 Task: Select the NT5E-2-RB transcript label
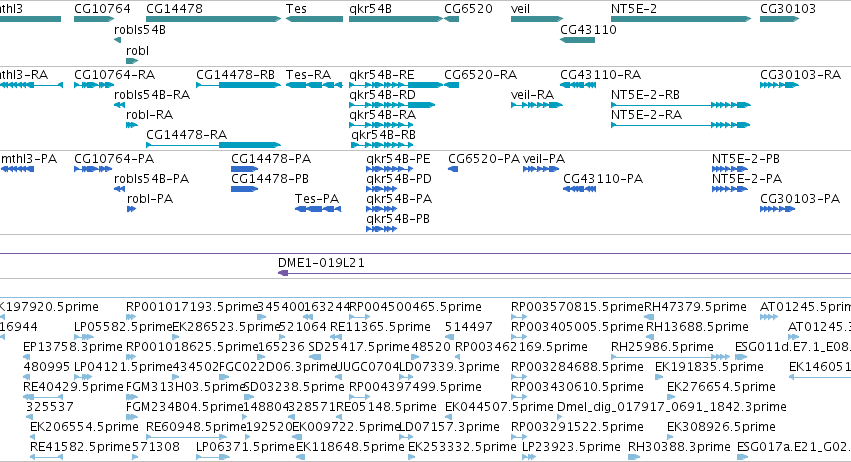(645, 94)
